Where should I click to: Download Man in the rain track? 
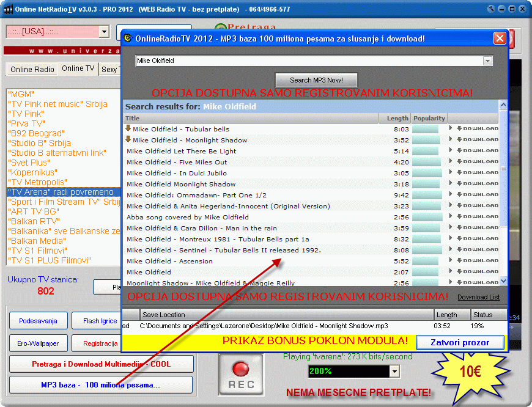[x=477, y=228]
